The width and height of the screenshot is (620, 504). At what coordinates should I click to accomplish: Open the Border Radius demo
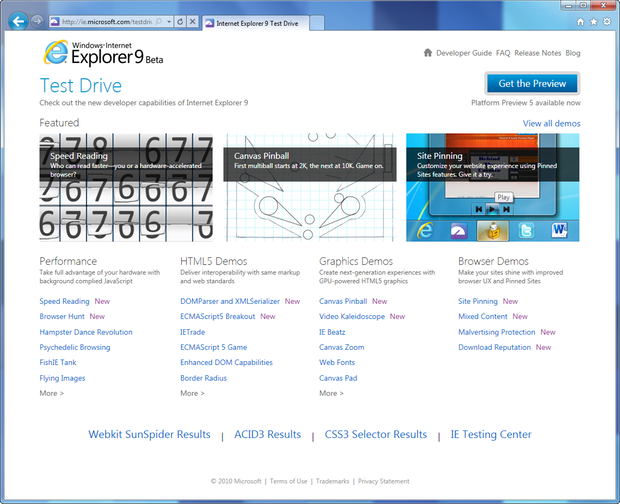[x=203, y=378]
